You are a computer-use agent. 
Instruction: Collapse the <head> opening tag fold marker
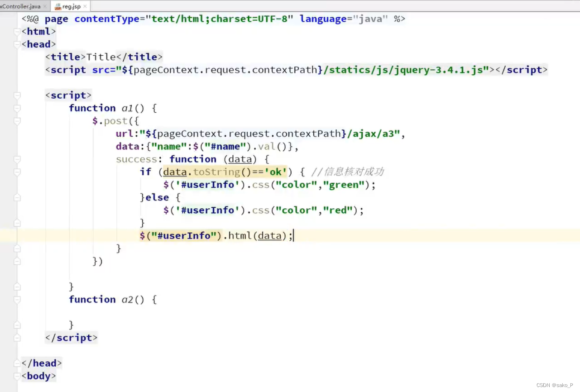pos(17,44)
